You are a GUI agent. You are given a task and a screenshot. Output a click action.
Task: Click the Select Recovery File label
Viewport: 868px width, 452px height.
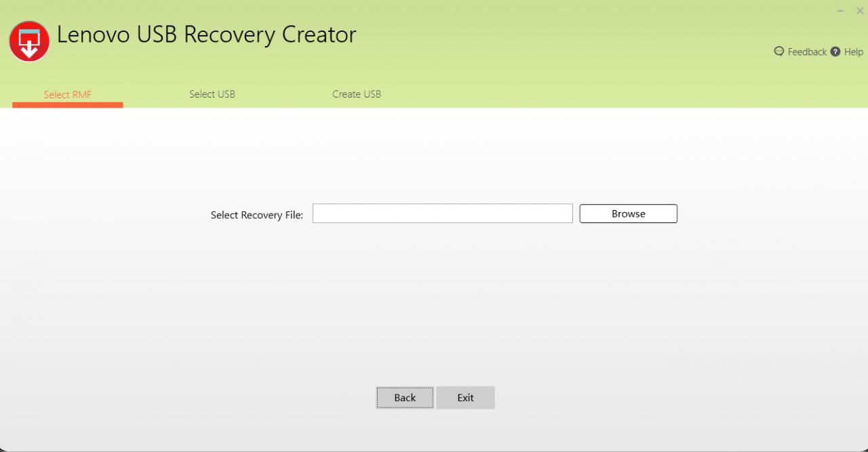tap(256, 215)
